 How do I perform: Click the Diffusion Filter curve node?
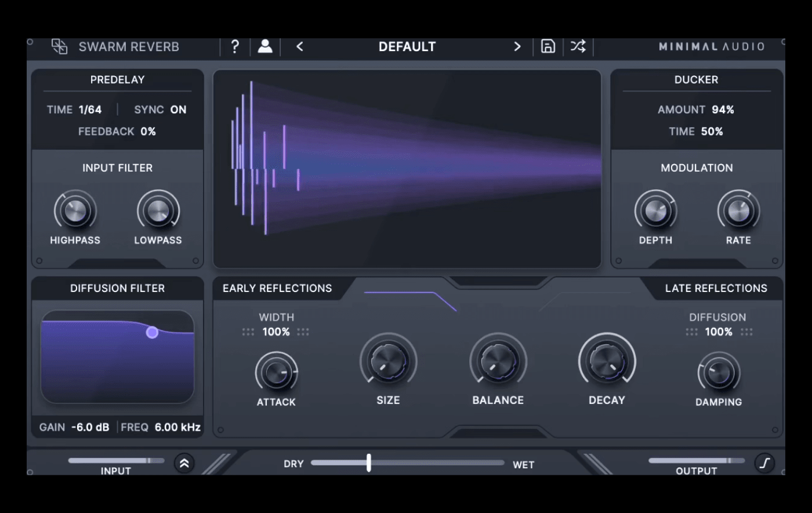(152, 332)
